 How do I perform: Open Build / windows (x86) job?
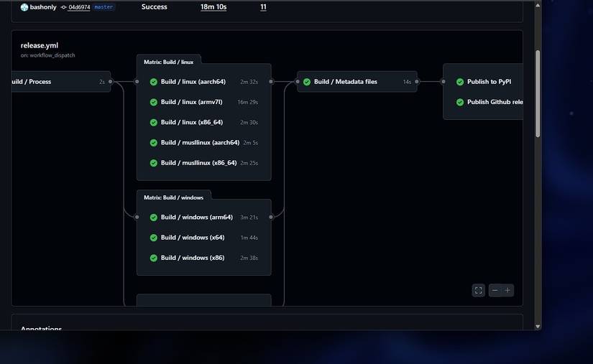(204, 258)
